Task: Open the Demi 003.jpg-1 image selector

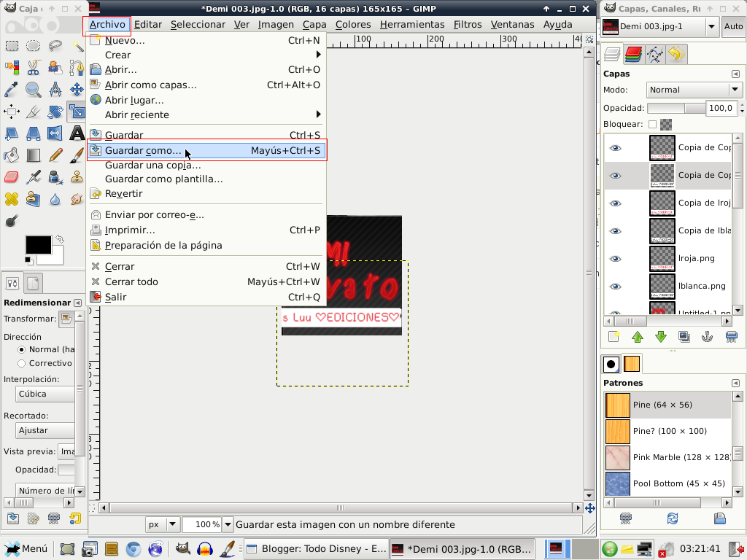Action: click(659, 27)
